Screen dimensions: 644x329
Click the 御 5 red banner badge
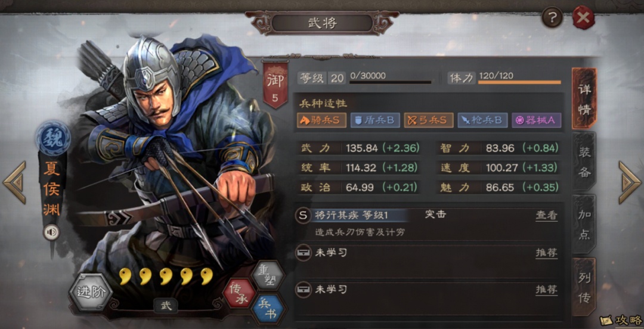275,84
